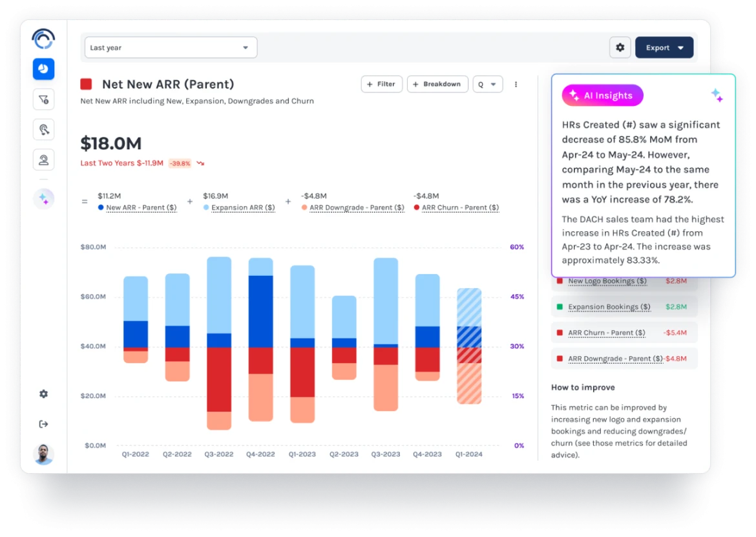The image size is (756, 537).
Task: Click the + Breakdown button
Action: pos(437,85)
